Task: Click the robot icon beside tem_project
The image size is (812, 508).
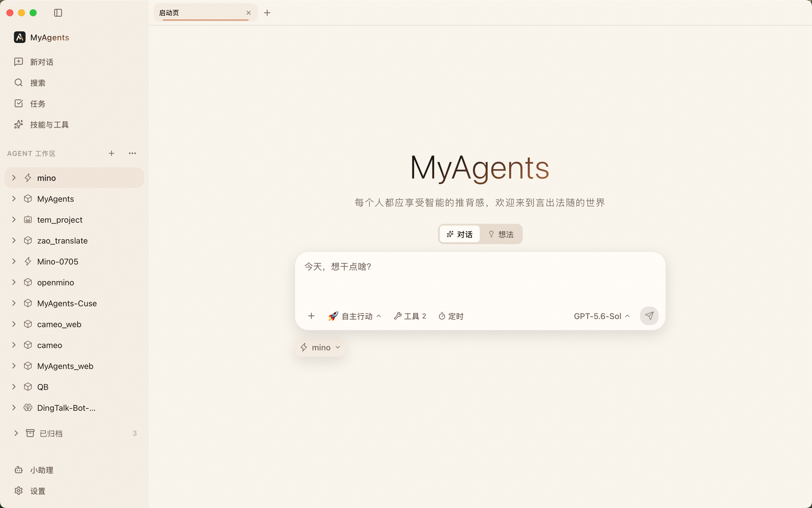Action: 28,219
